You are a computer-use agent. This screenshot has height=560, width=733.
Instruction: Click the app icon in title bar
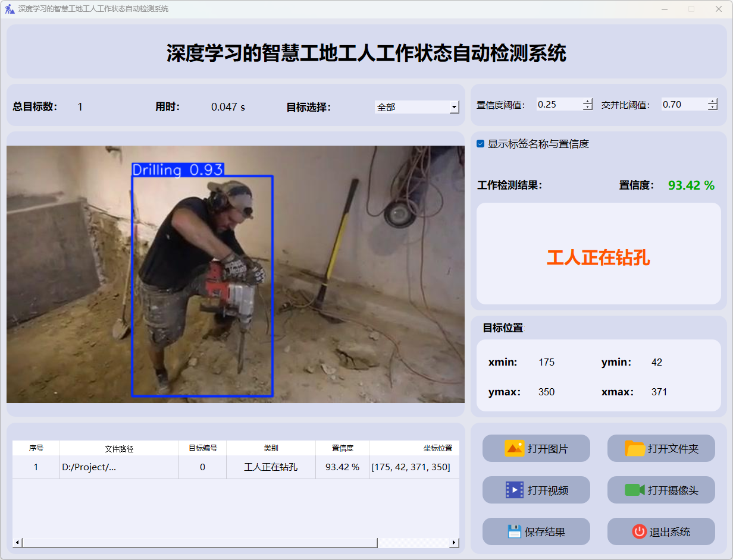pyautogui.click(x=10, y=9)
